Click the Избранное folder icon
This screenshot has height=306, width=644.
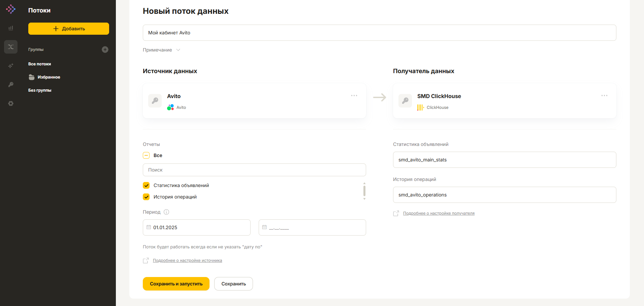[32, 77]
